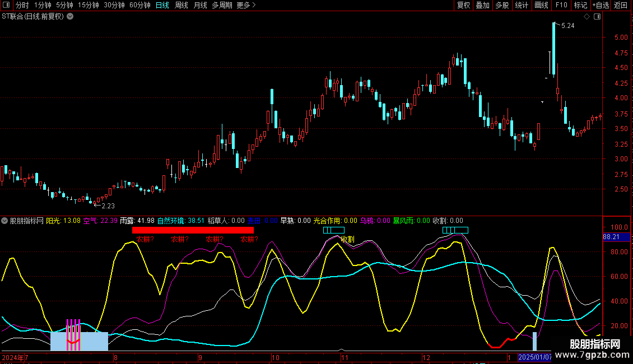The image size is (633, 364).
Task: Click 早熟 indicator label
Action: [296, 221]
